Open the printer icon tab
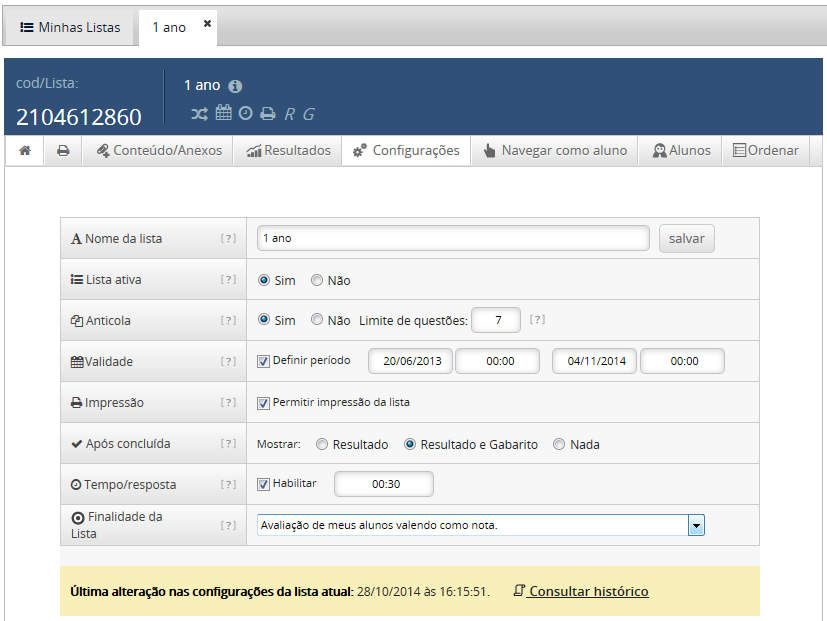827x621 pixels. click(x=63, y=151)
